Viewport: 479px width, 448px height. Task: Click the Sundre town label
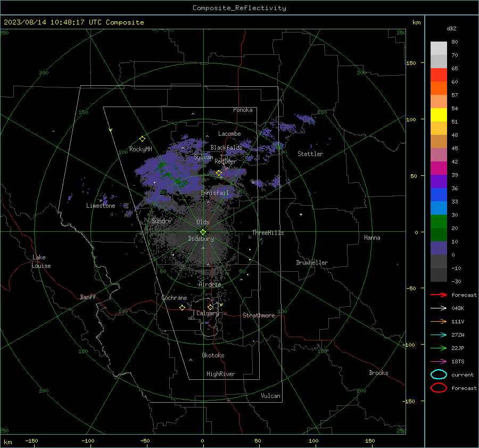click(x=161, y=221)
